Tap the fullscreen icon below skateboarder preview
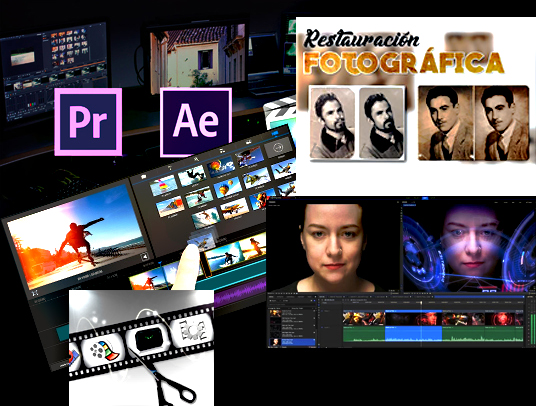Image resolution: width=536 pixels, height=406 pixels. tap(35, 293)
